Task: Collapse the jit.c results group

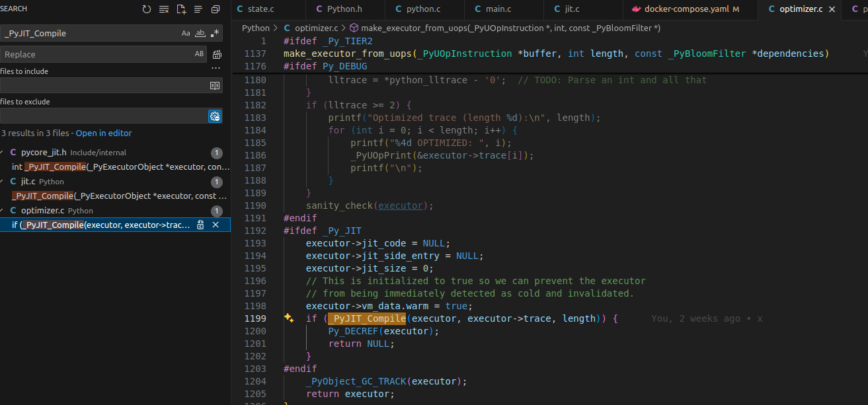Action: point(3,181)
